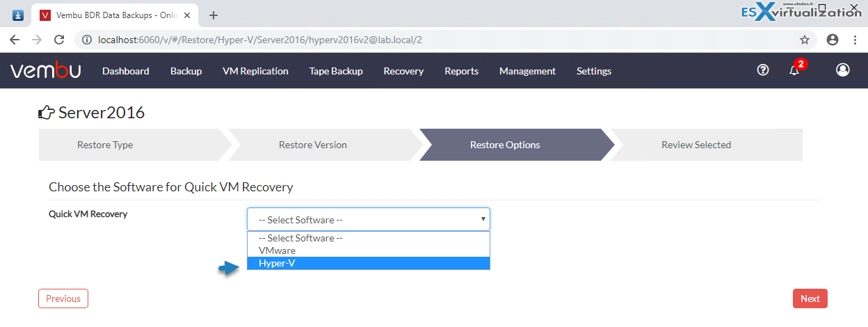
Task: Click browser back arrow
Action: click(15, 40)
